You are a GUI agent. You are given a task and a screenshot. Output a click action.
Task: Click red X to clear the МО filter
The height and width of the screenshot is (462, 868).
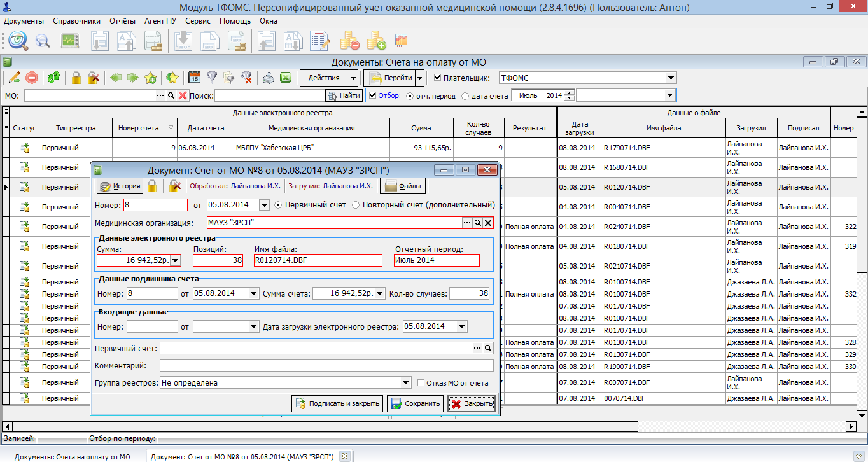(183, 95)
